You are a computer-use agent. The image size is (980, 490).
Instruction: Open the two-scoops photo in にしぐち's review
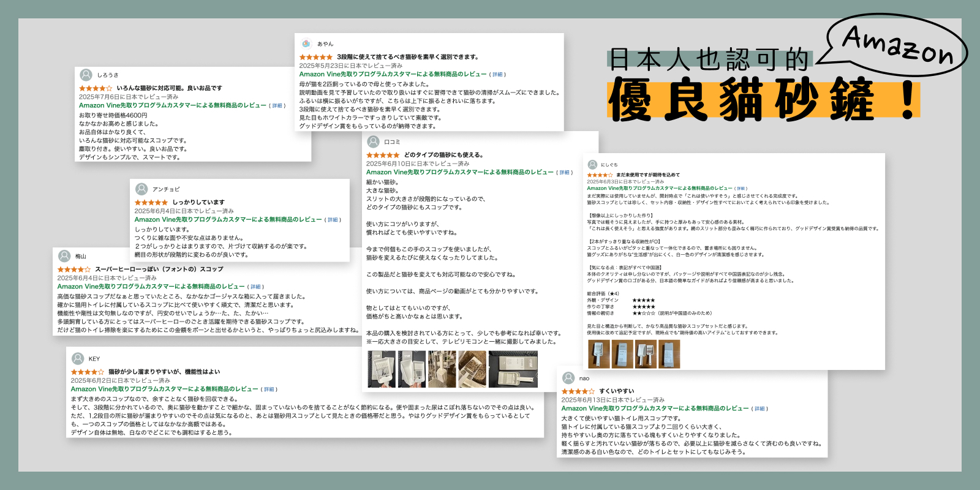(x=646, y=354)
